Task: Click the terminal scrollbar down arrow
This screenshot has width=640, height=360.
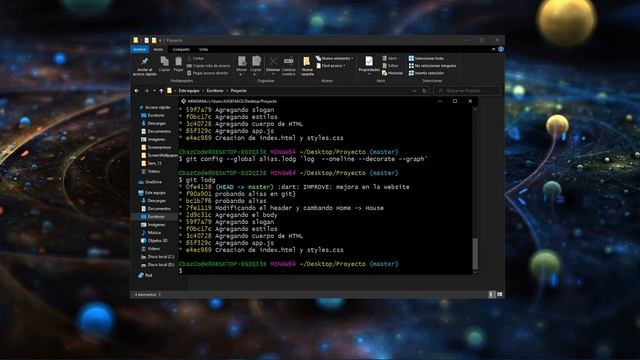Action: (475, 272)
